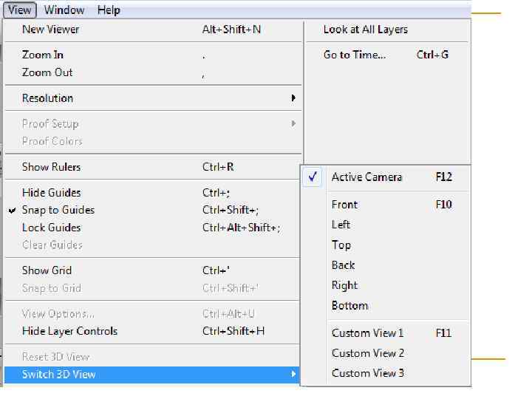Screen dimensions: 532x399
Task: Switch to Front view
Action: pyautogui.click(x=345, y=205)
